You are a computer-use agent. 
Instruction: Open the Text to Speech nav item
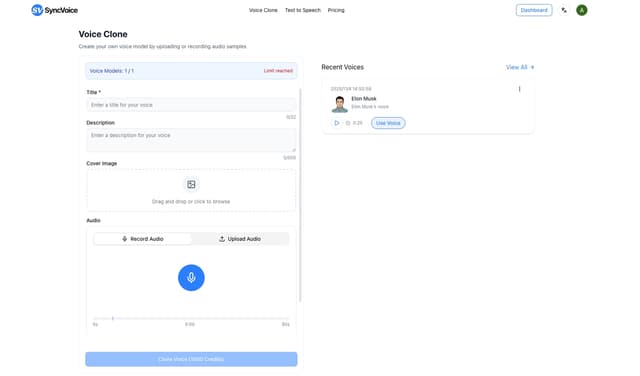pyautogui.click(x=303, y=10)
